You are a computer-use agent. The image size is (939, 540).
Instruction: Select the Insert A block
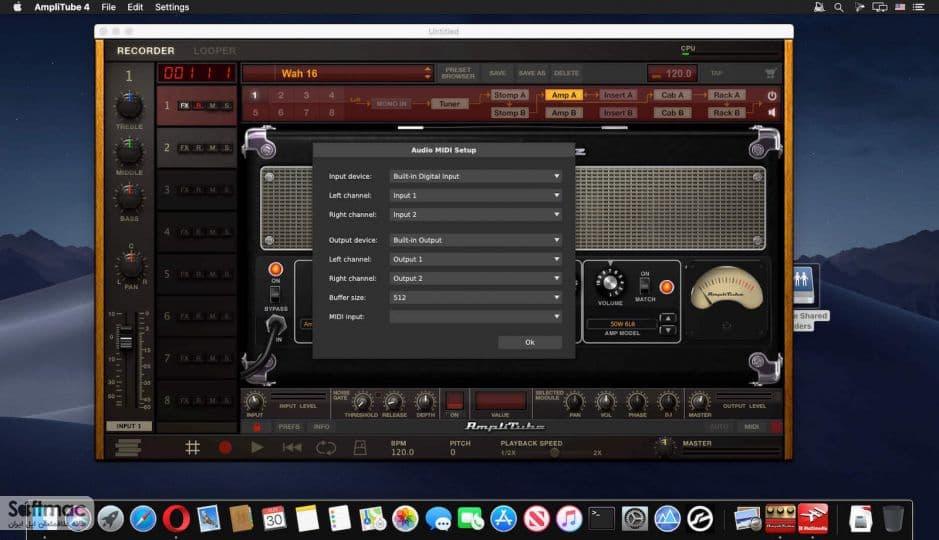point(618,95)
